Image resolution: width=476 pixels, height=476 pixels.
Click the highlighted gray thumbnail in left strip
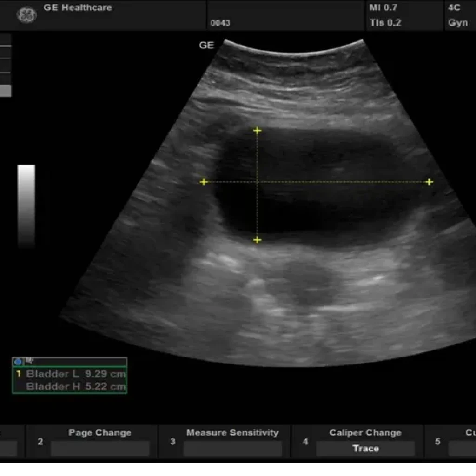[6, 91]
